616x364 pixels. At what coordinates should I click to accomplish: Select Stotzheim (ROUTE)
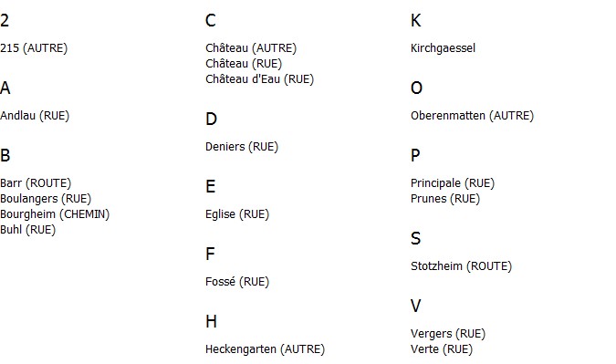461,266
